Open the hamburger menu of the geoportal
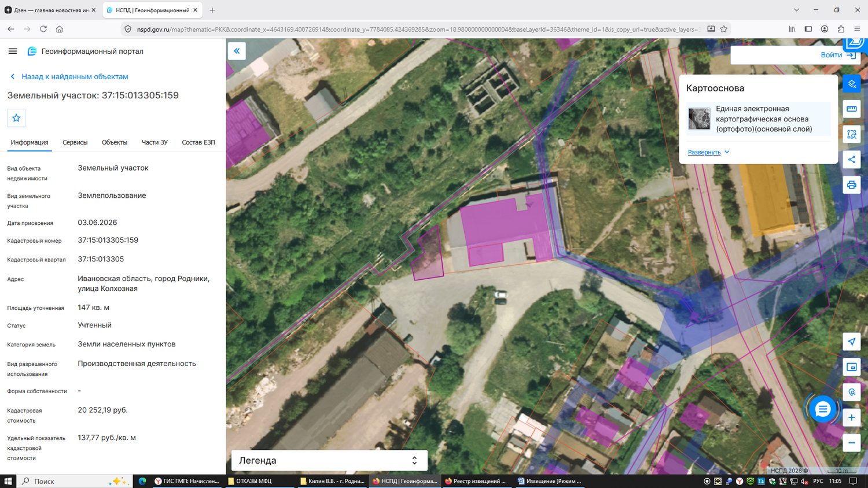 [x=13, y=51]
